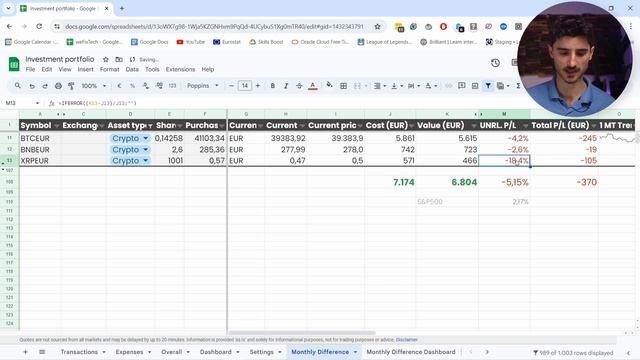This screenshot has width=640, height=360.
Task: Open text wrapping dropdown
Action: (414, 86)
